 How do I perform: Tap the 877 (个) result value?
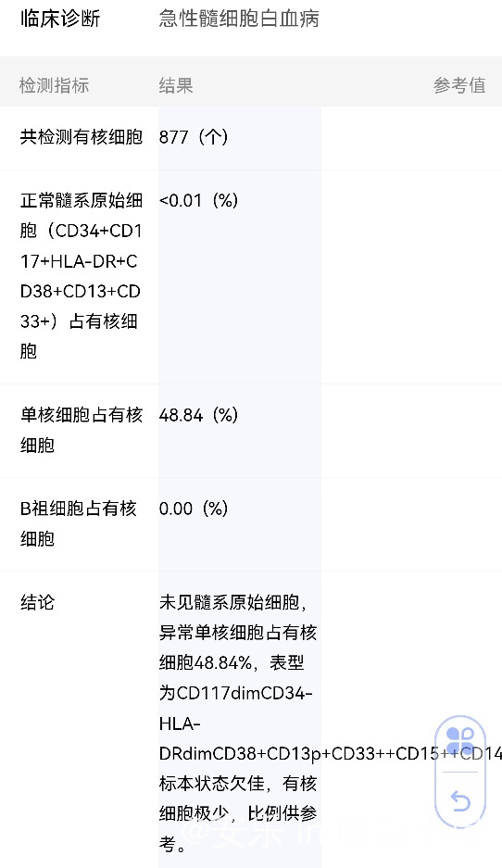pos(194,137)
